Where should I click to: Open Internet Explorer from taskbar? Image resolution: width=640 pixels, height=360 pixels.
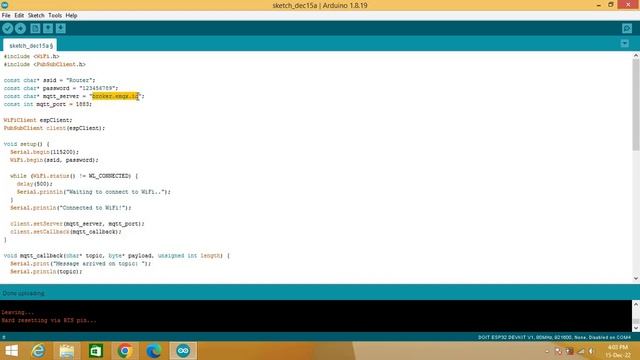(38, 351)
